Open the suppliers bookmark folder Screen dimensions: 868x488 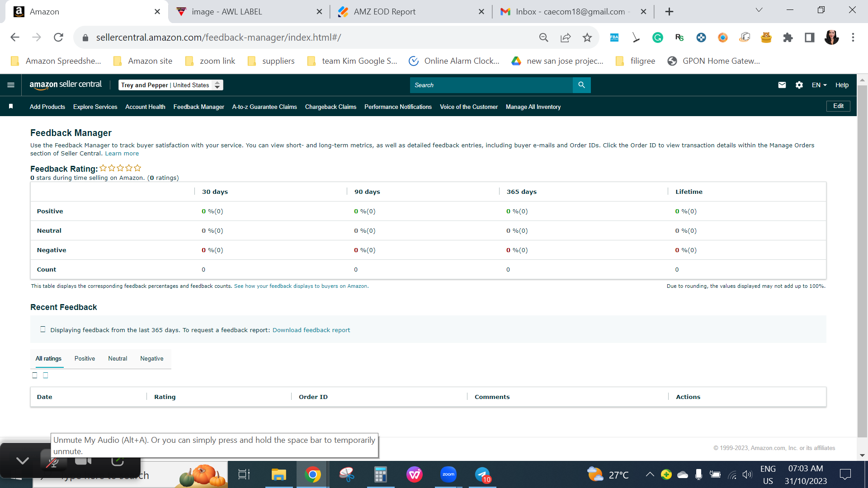coord(271,61)
